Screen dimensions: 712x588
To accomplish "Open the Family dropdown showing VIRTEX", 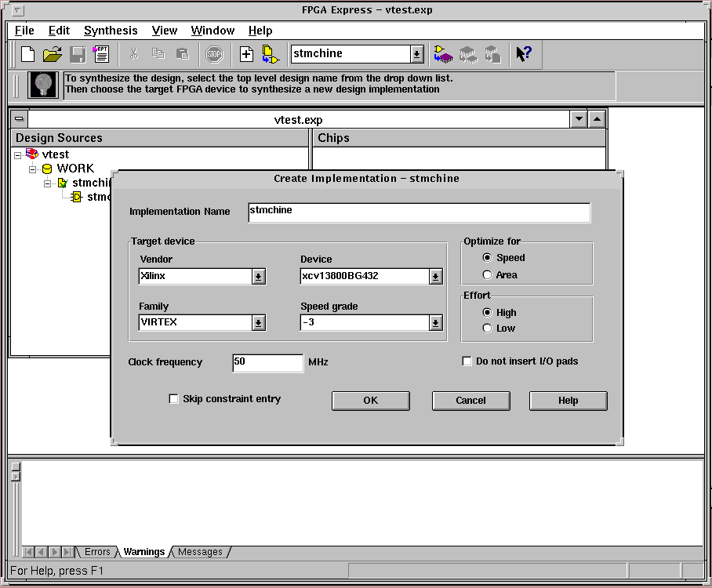I will [258, 323].
